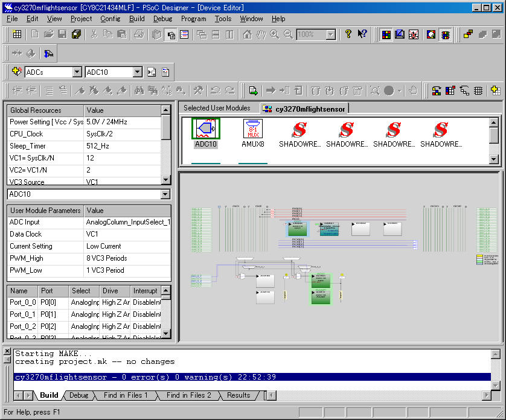
Task: Open the ADC10 module dropdown in toolbar
Action: pyautogui.click(x=138, y=72)
